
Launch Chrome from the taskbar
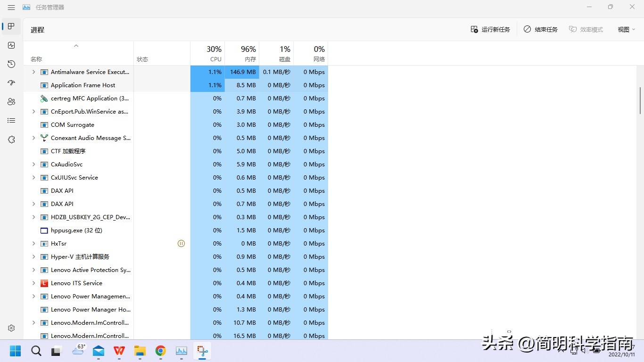(160, 351)
